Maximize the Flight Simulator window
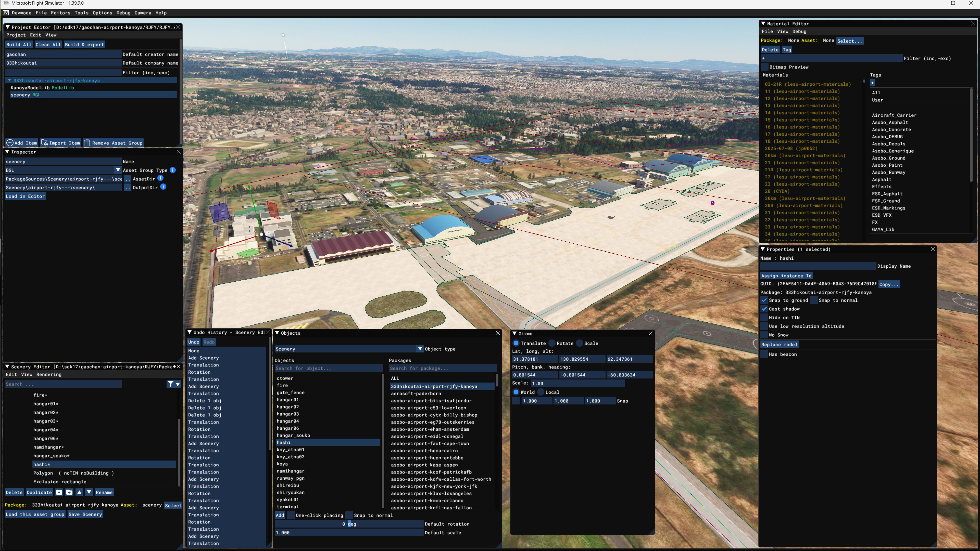The width and height of the screenshot is (980, 551). click(x=953, y=3)
